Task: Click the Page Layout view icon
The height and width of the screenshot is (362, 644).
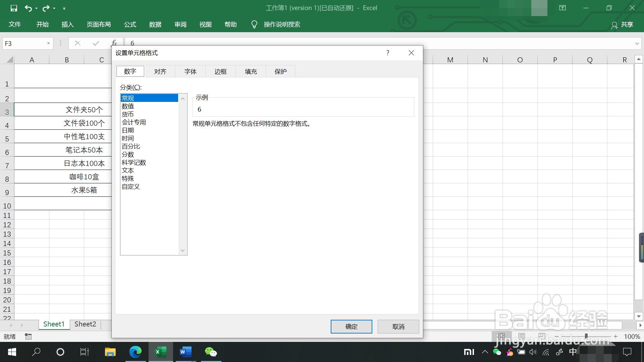Action: tap(522, 336)
